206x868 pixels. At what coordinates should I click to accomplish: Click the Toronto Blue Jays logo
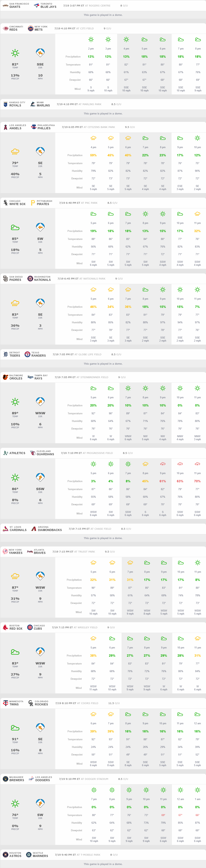36,5
